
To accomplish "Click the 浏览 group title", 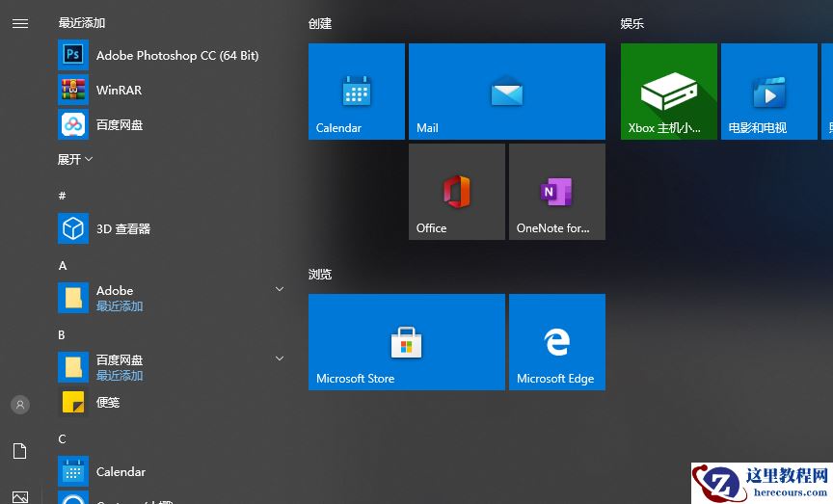I will (x=320, y=274).
